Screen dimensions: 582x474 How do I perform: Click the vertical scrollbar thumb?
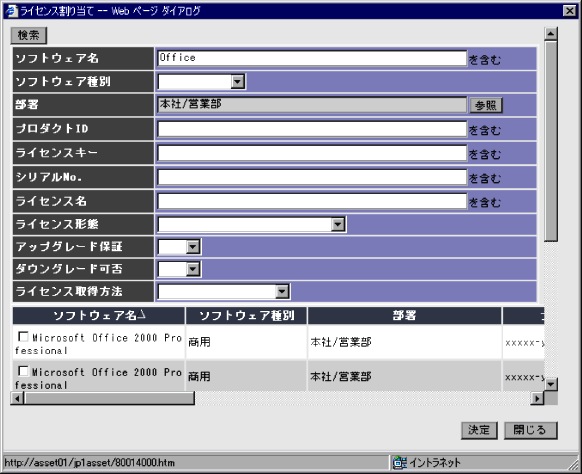click(x=550, y=141)
